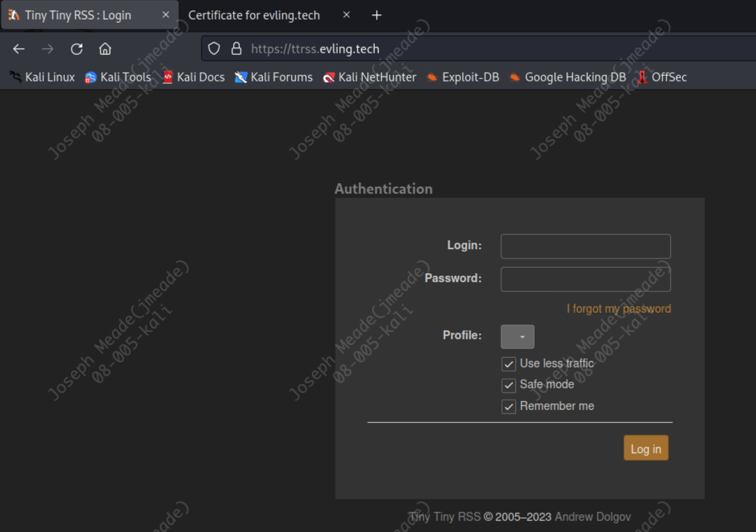Screen dimensions: 756x532
Task: Open the tracking protection shield icon
Action: click(214, 49)
